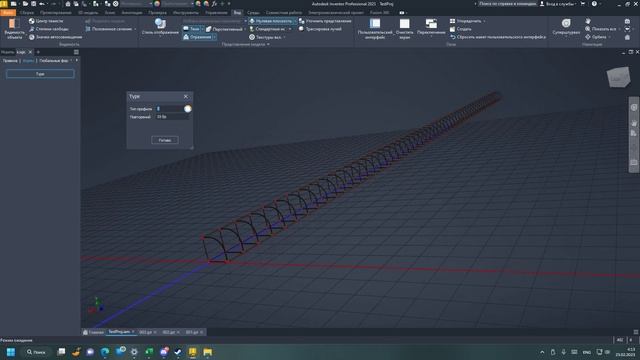Switch to the Design (Проектирование) ribbon tab
This screenshot has width=640, height=360.
coord(56,13)
